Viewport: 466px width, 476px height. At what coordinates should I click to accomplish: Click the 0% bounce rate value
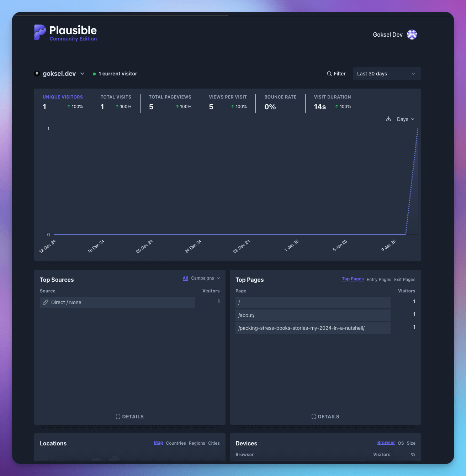[270, 107]
